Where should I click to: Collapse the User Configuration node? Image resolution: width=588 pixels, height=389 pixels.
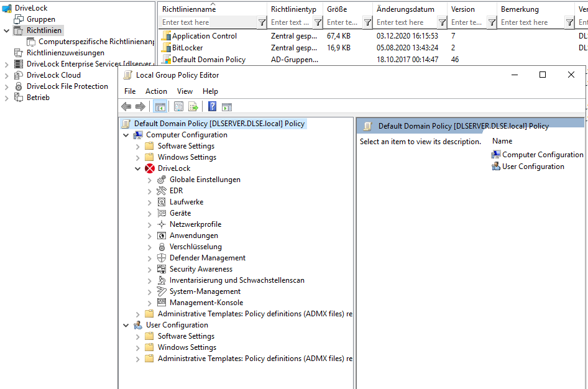pyautogui.click(x=126, y=325)
